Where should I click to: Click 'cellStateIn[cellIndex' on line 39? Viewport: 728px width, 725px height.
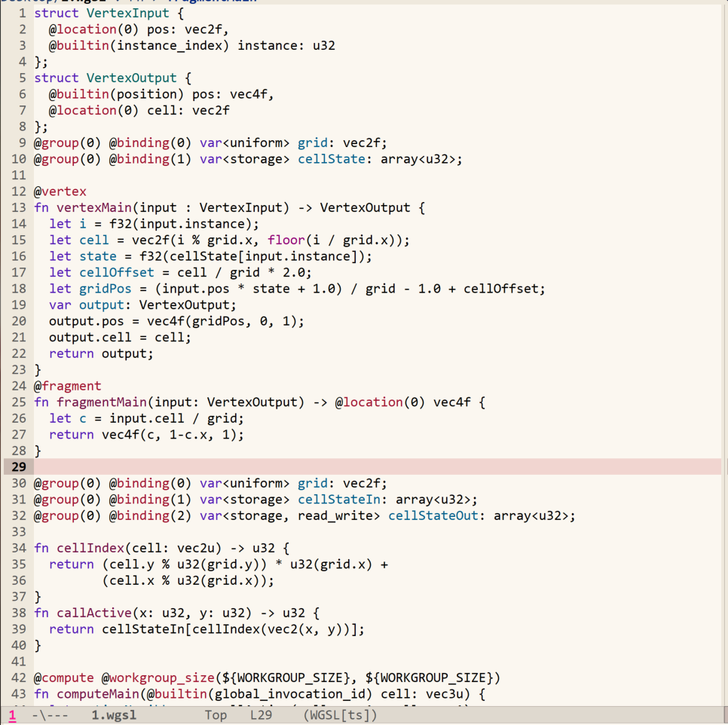[181, 629]
